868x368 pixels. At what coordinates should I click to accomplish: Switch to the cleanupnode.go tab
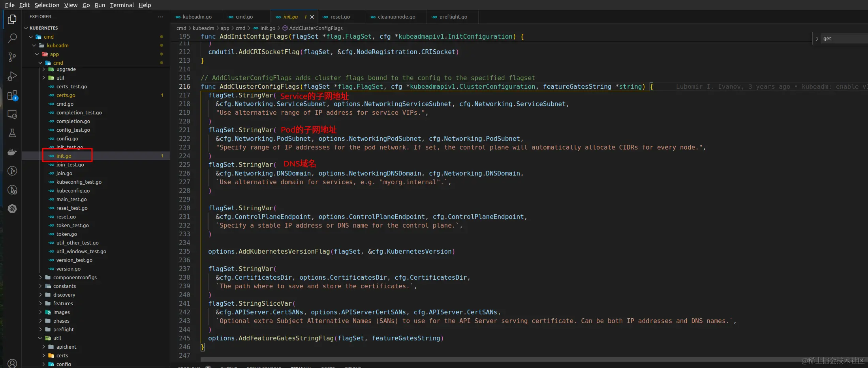click(x=396, y=17)
